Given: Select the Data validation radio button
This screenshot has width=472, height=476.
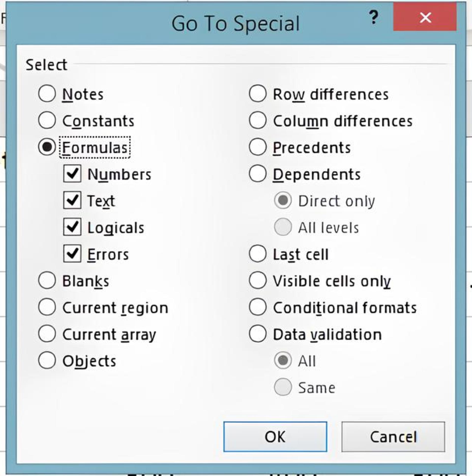Looking at the screenshot, I should point(258,334).
